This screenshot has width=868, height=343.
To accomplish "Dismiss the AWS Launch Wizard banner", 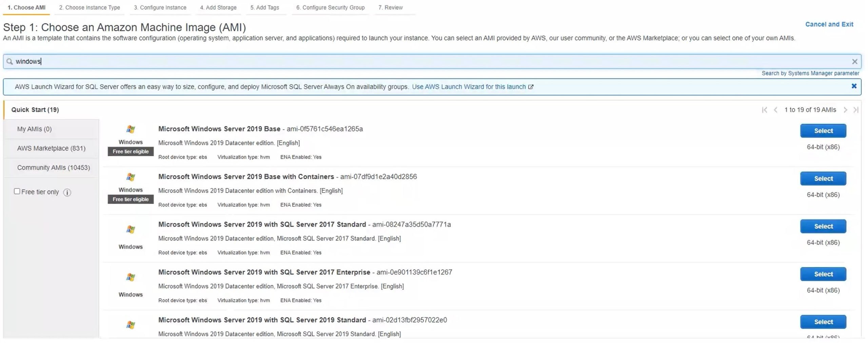I will coord(854,86).
